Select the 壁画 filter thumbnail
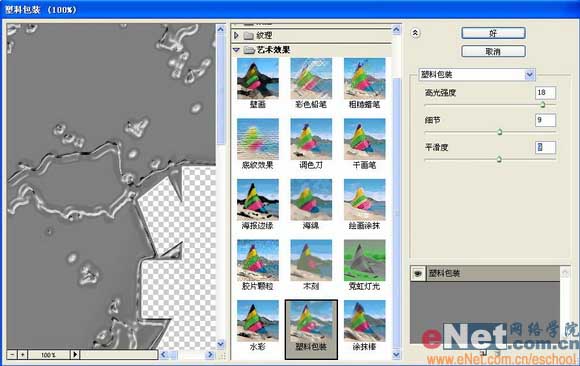 coord(258,78)
